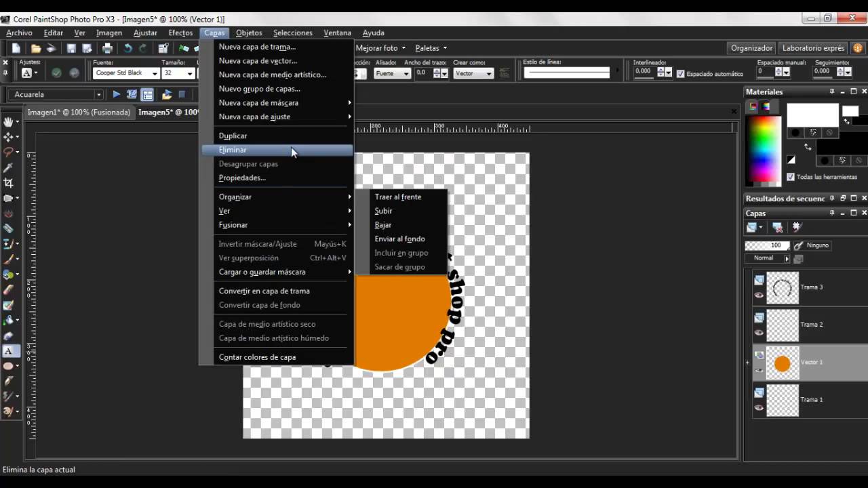
Task: Click the Delete layer icon in Capas
Action: [x=778, y=228]
